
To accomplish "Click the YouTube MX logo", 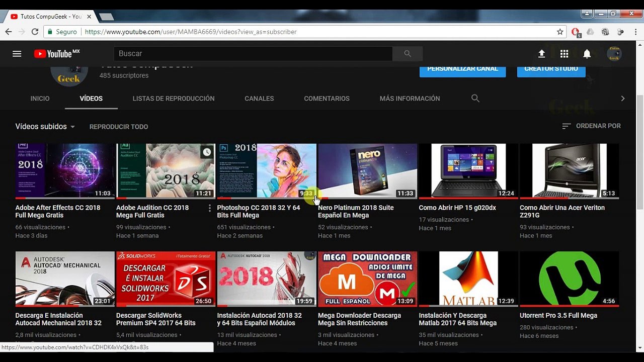I will click(x=56, y=53).
